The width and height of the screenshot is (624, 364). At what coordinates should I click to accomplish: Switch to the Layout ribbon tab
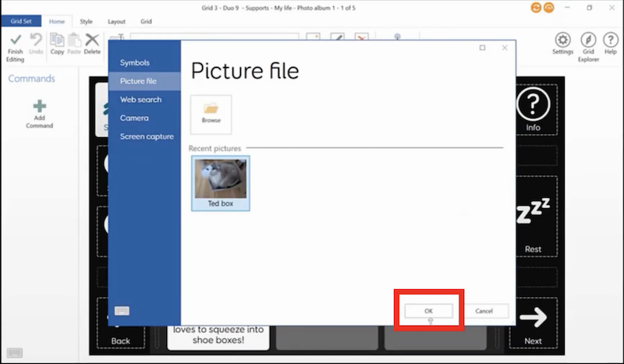(116, 22)
